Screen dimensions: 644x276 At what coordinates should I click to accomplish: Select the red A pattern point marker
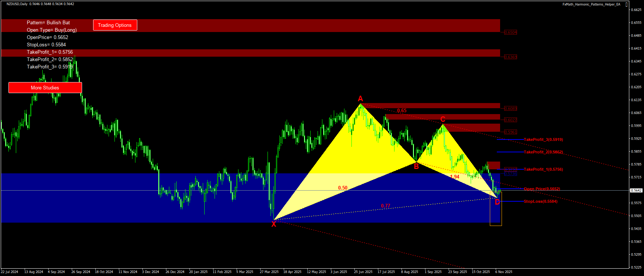coord(360,99)
